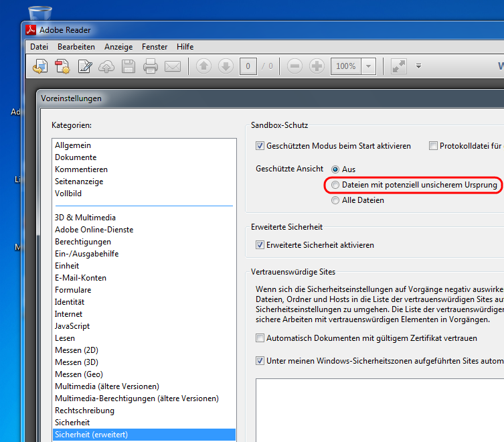Click the fit window expand icon
This screenshot has width=504, height=442.
pos(398,66)
